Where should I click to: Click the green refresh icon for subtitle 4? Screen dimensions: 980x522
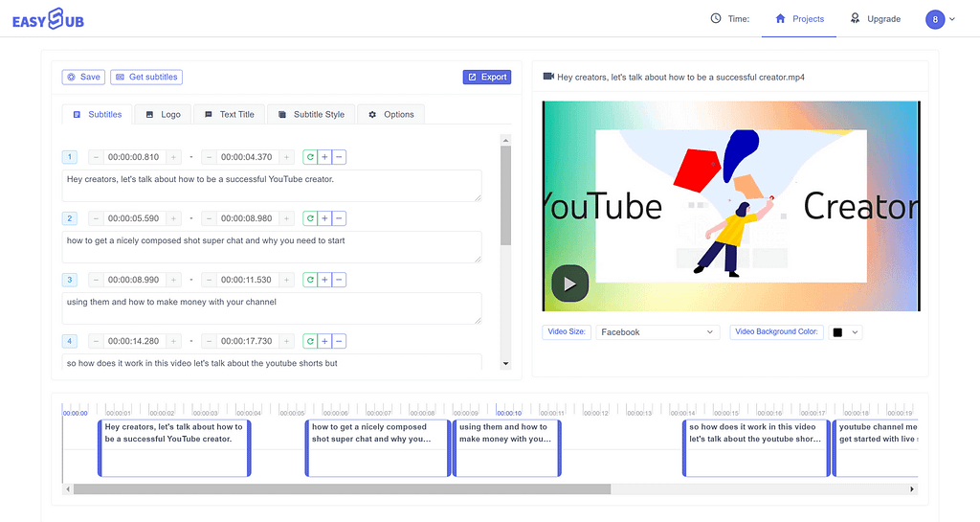point(310,341)
